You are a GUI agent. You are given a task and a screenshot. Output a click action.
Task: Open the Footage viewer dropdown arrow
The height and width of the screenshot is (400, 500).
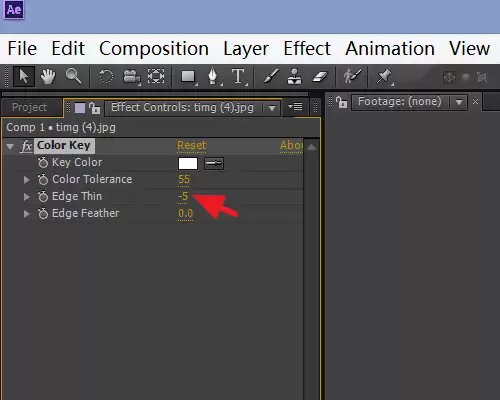[x=459, y=102]
